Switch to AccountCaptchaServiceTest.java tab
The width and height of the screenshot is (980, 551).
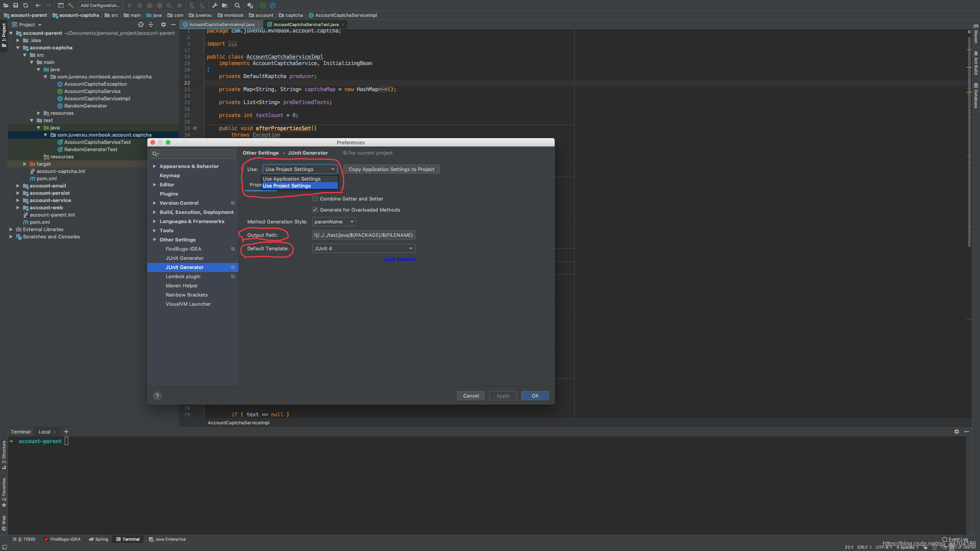point(306,24)
